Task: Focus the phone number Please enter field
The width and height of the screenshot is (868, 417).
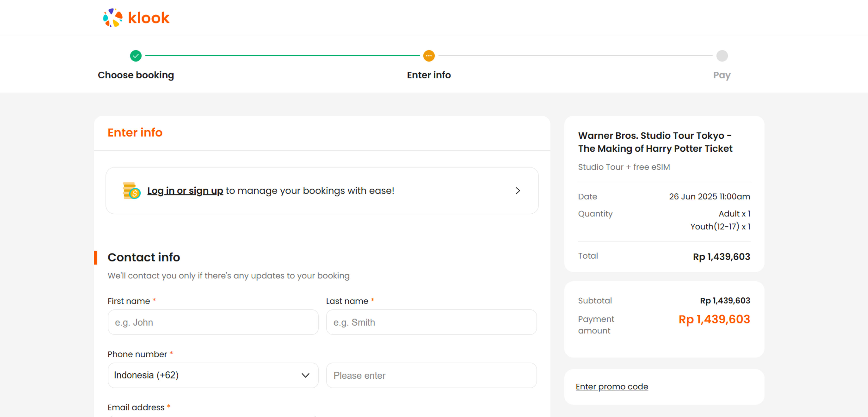Action: [x=431, y=375]
